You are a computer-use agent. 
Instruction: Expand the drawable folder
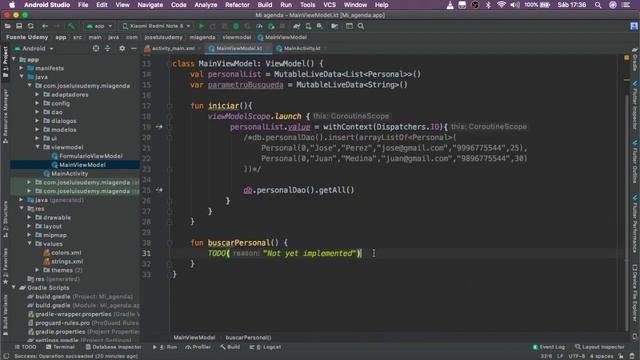29,218
